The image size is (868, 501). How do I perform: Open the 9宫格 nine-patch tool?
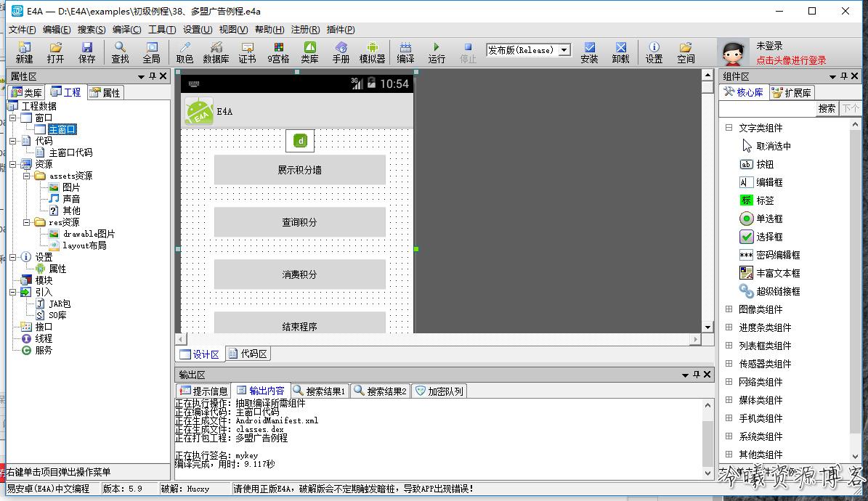point(278,52)
